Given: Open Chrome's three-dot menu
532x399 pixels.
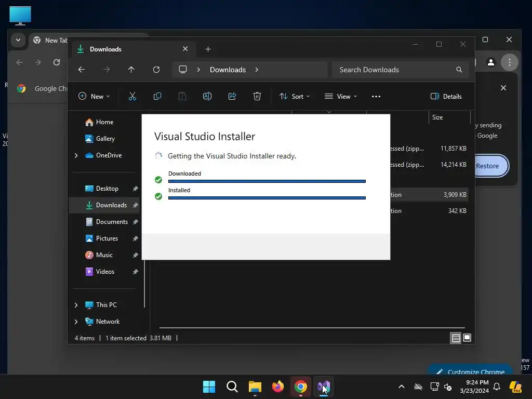Looking at the screenshot, I should [x=510, y=62].
